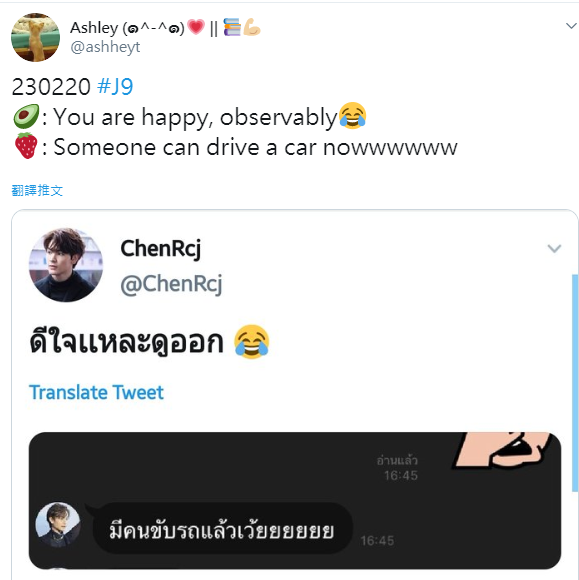579x580 pixels.
Task: Click the red heart emoji in the username
Action: pyautogui.click(x=196, y=27)
